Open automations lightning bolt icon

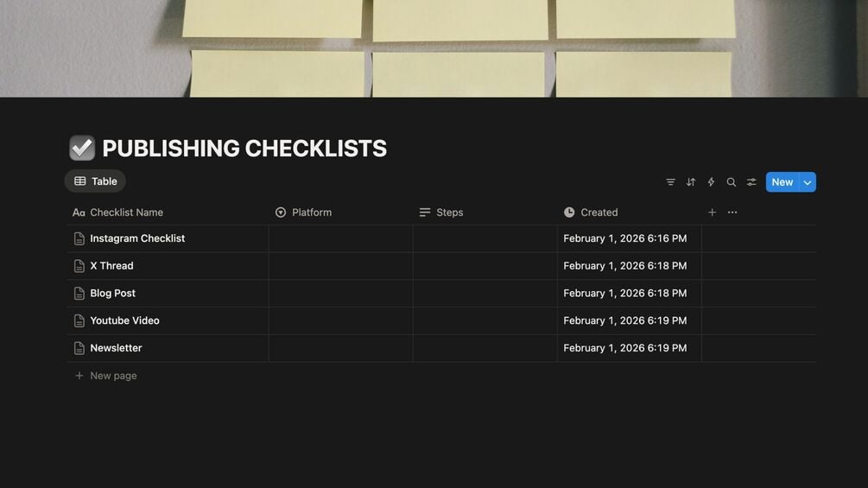tap(711, 182)
